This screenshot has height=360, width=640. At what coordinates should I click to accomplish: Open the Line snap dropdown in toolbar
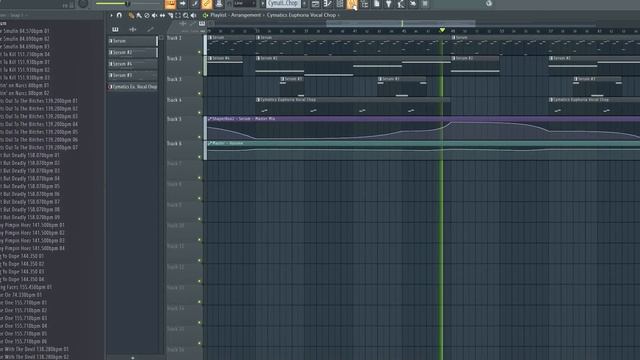[245, 4]
